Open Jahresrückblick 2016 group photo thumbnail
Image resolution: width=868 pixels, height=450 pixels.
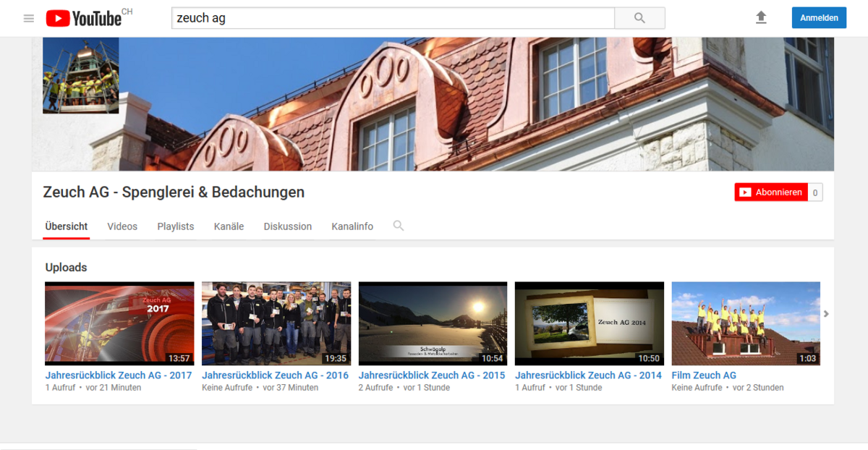tap(276, 323)
